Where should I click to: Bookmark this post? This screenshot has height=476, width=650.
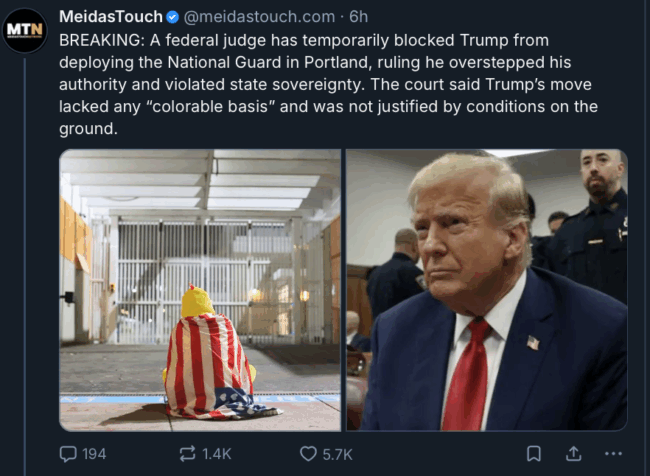(534, 454)
